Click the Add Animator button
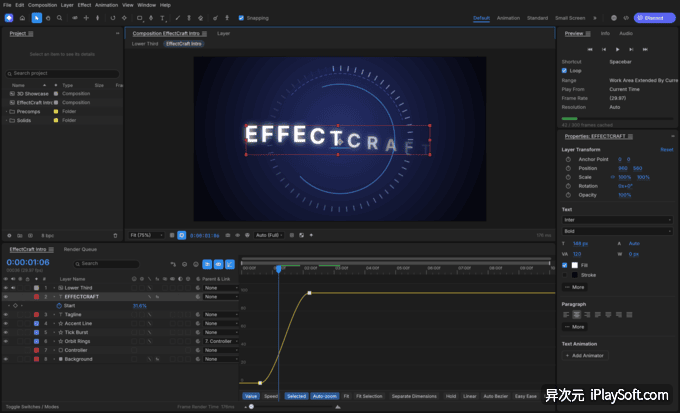The width and height of the screenshot is (680, 413). pyautogui.click(x=585, y=356)
